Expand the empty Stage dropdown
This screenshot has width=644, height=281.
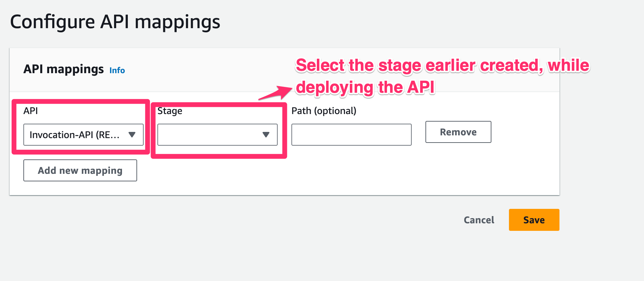tap(217, 135)
